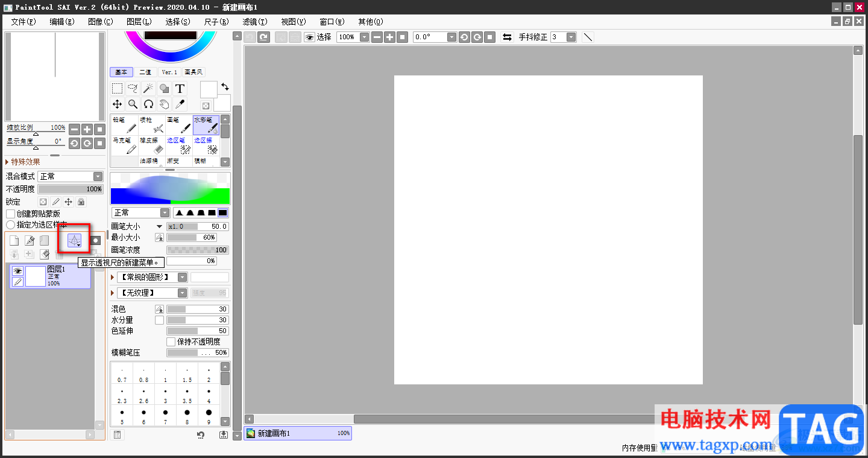Swap foreground and background colors
This screenshot has height=458, width=868.
[225, 87]
